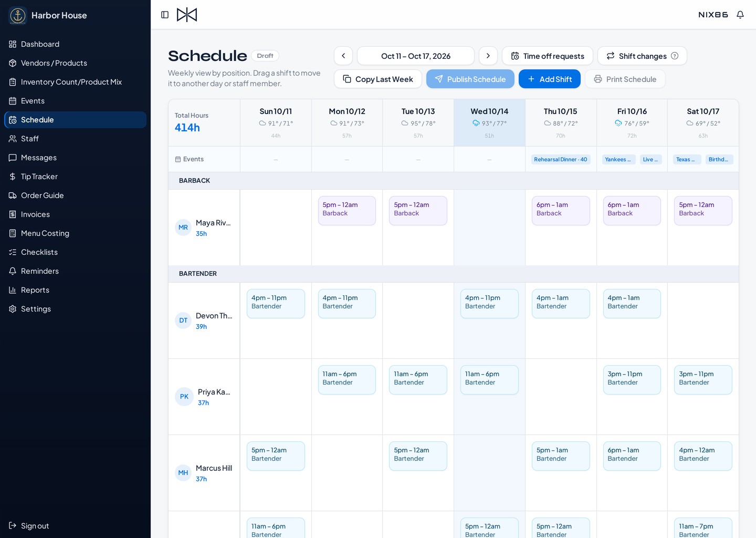Click Print Schedule
The image size is (756, 538).
[x=625, y=79]
